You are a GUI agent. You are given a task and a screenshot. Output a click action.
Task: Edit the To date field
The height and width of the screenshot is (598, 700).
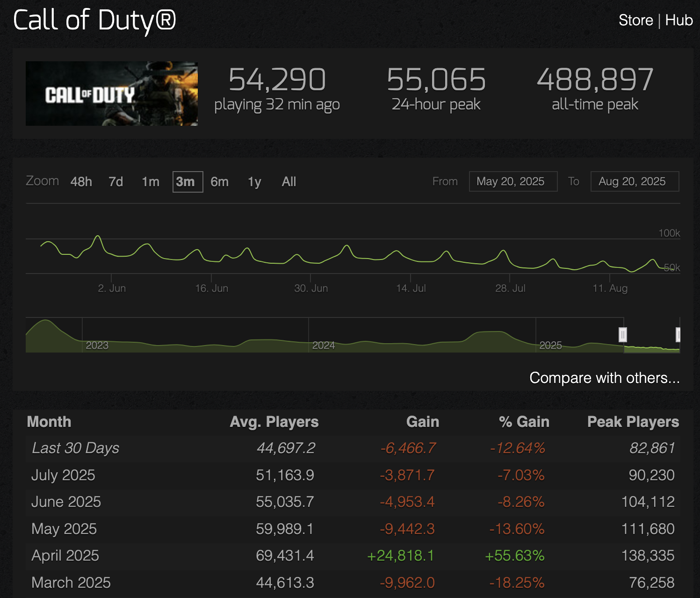tap(635, 181)
